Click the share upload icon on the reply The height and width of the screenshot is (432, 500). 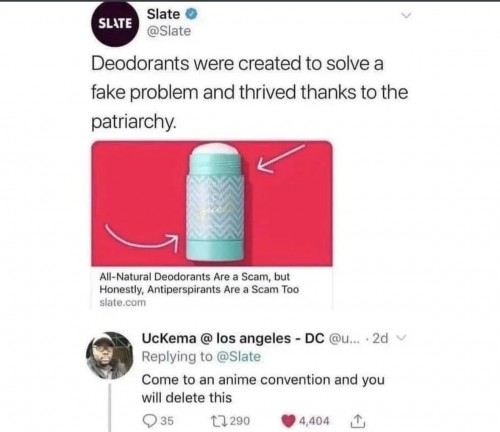click(357, 421)
